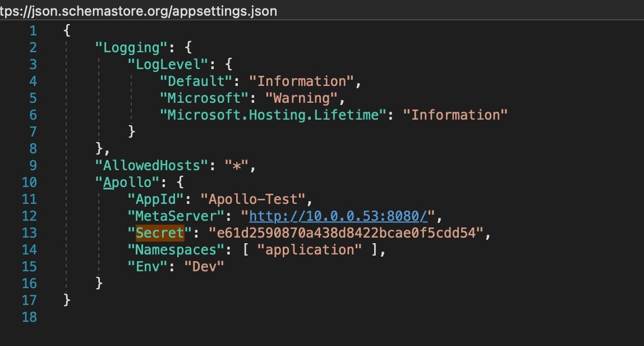
Task: Open the MetaServer URL http://10.0.0.53:8080/ link
Action: click(x=338, y=216)
